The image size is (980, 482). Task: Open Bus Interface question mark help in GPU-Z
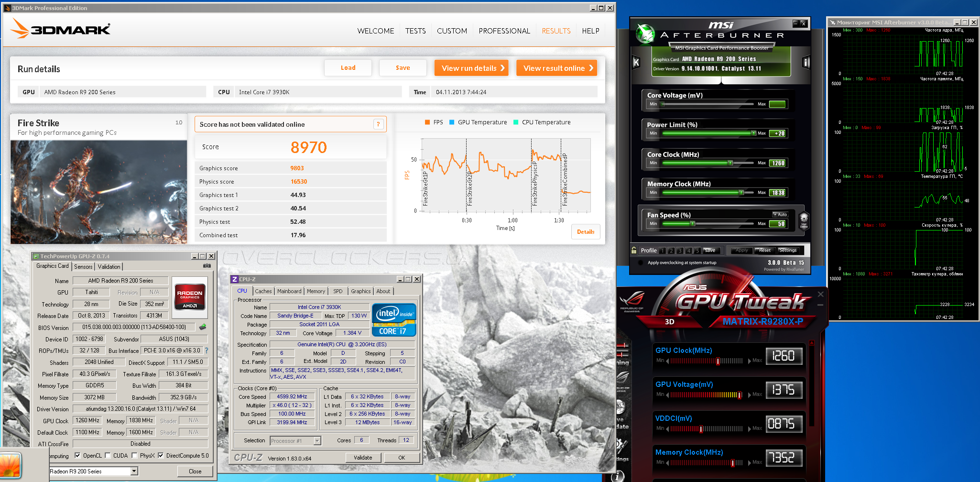click(207, 351)
